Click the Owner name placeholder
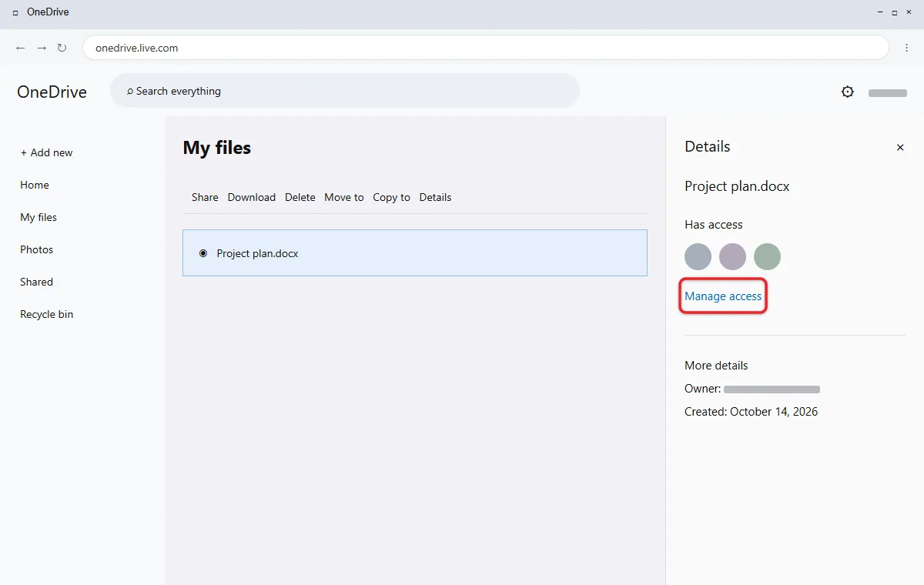Viewport: 924px width, 585px height. tap(772, 389)
